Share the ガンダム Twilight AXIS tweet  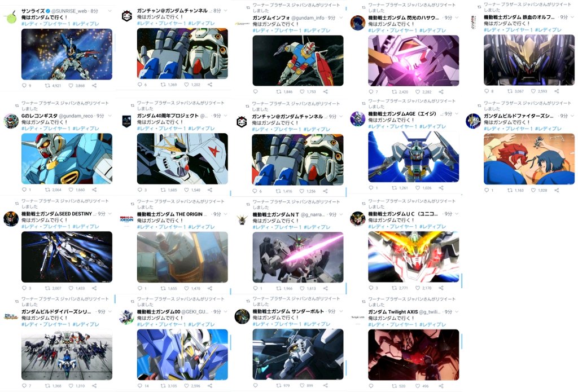pos(441,386)
